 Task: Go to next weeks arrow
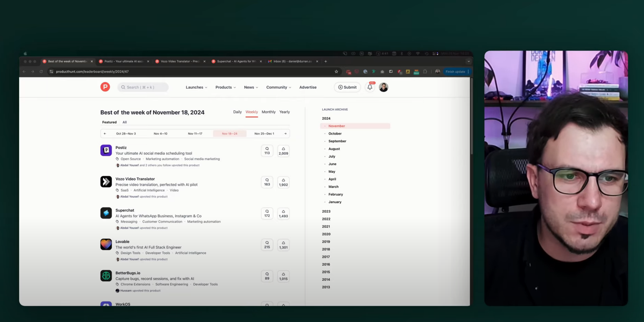coord(285,133)
